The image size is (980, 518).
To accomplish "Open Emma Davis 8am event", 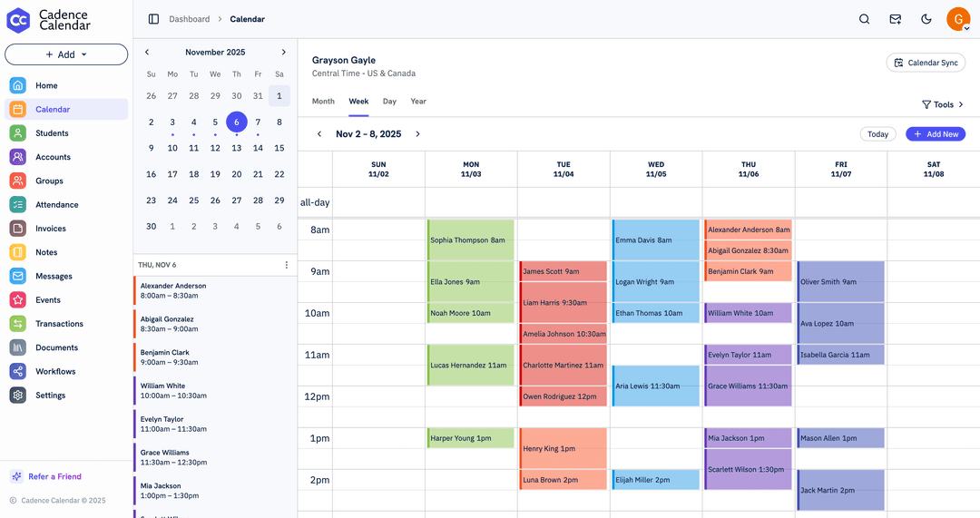I will [x=656, y=239].
